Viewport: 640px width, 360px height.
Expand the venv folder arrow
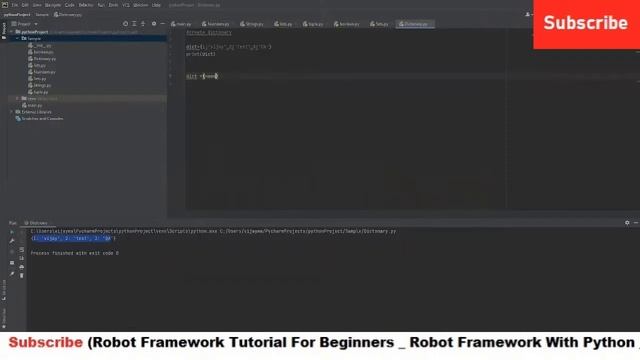(x=18, y=98)
